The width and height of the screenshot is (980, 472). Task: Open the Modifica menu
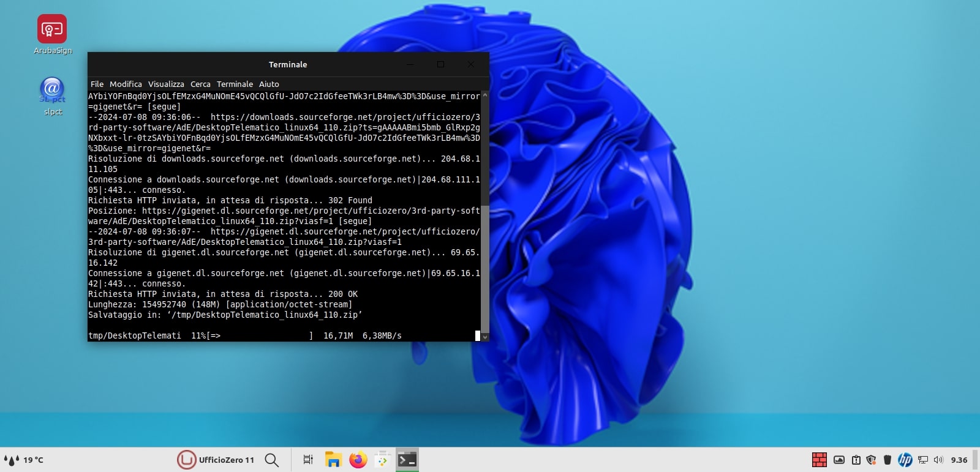(x=126, y=84)
